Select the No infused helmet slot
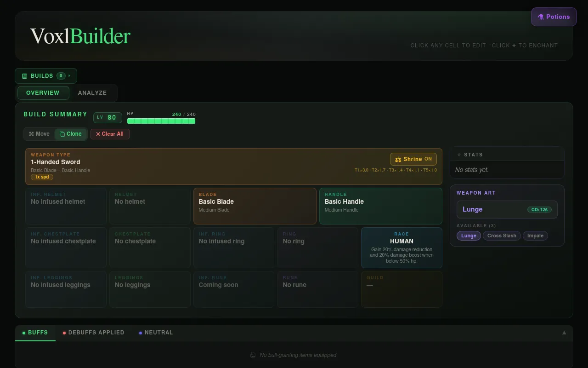The width and height of the screenshot is (588, 368). 66,206
